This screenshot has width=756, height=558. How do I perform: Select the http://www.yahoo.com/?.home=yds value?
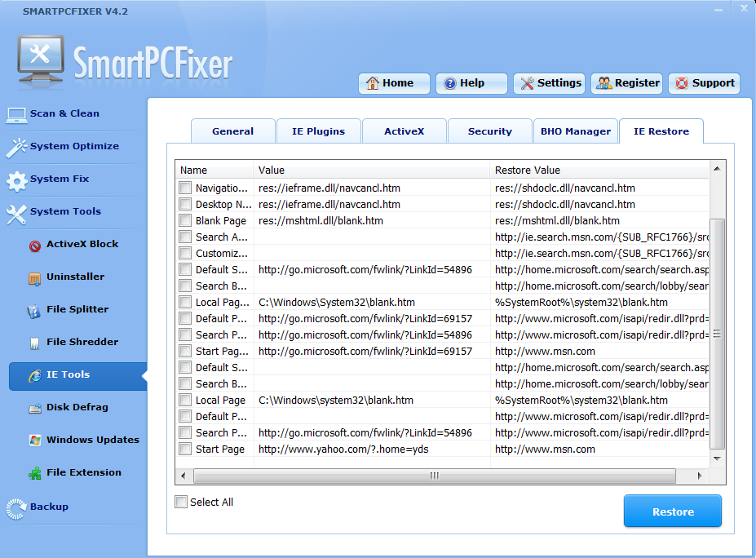(343, 449)
